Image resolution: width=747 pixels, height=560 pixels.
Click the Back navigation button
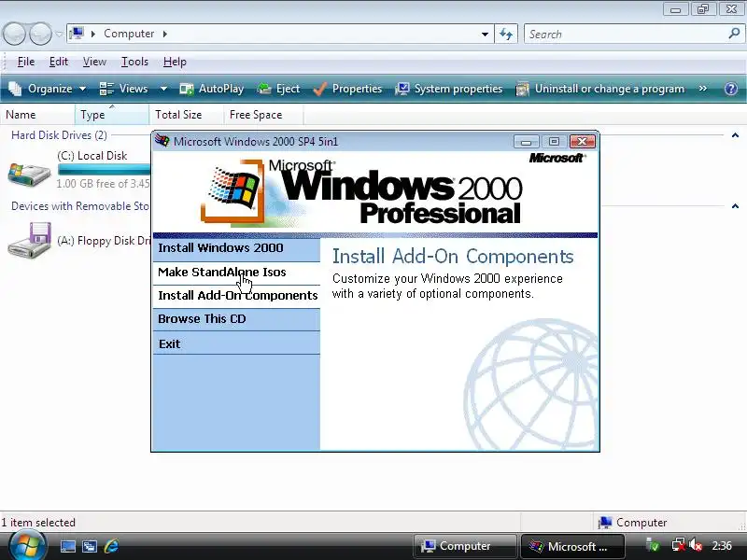14,34
